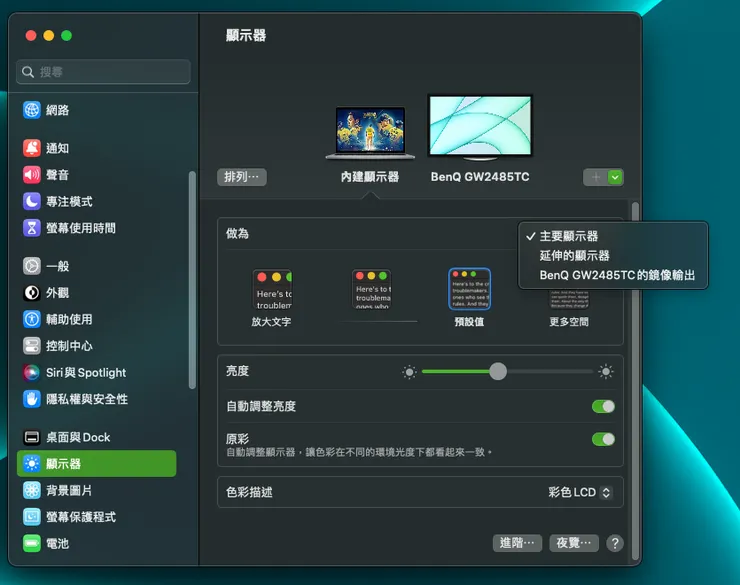Select the 顯示器 sun icon in sidebar

(x=32, y=464)
